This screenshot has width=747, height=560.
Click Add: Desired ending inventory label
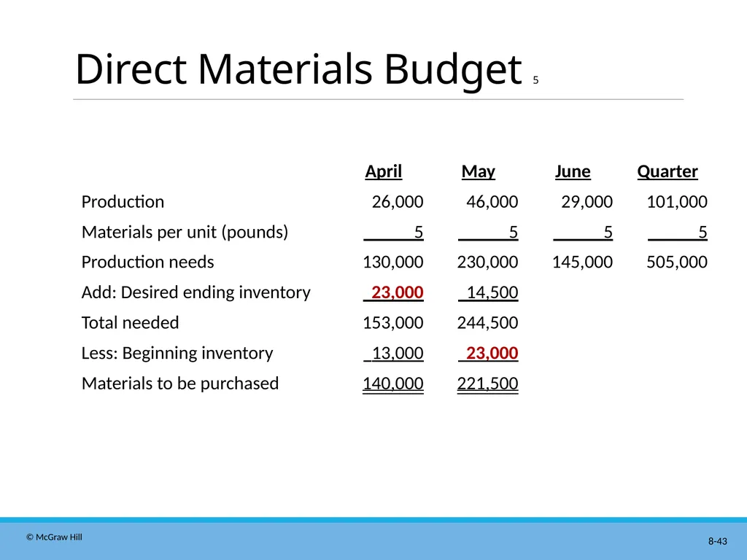(196, 292)
